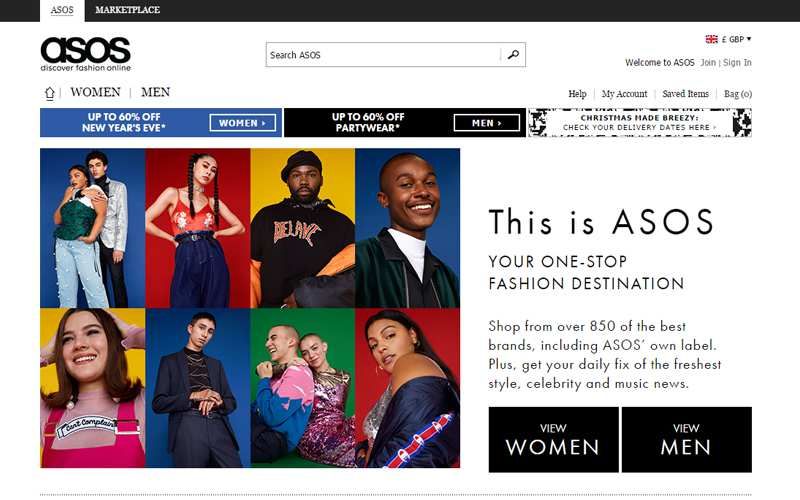Check Christmas delivery dates banner
800x500 pixels.
coord(640,122)
